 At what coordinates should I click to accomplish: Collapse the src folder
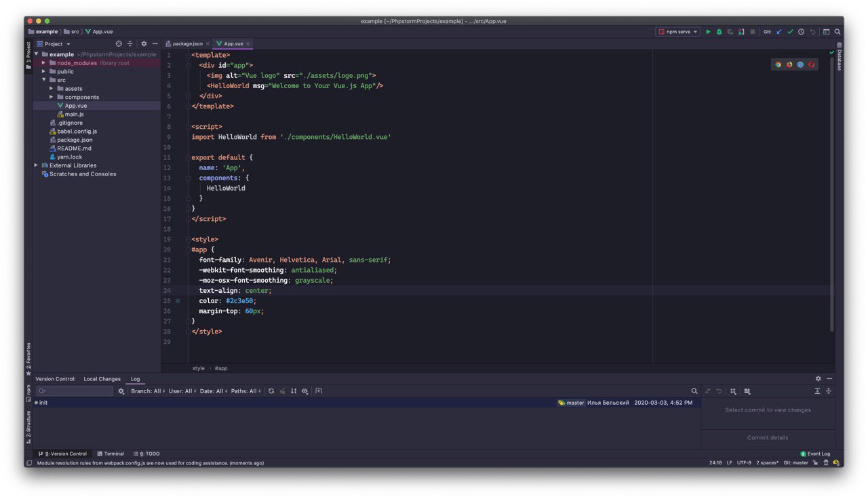pos(43,80)
